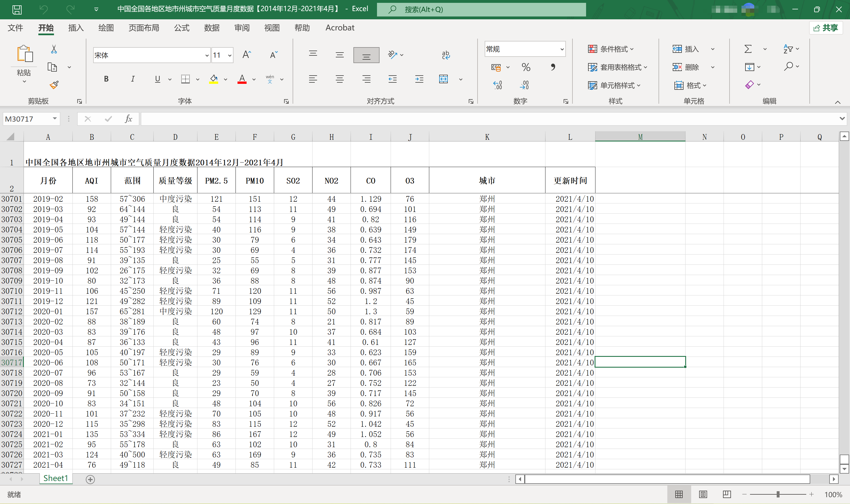Select the Sheet1 worksheet tab
The height and width of the screenshot is (504, 850).
point(56,478)
